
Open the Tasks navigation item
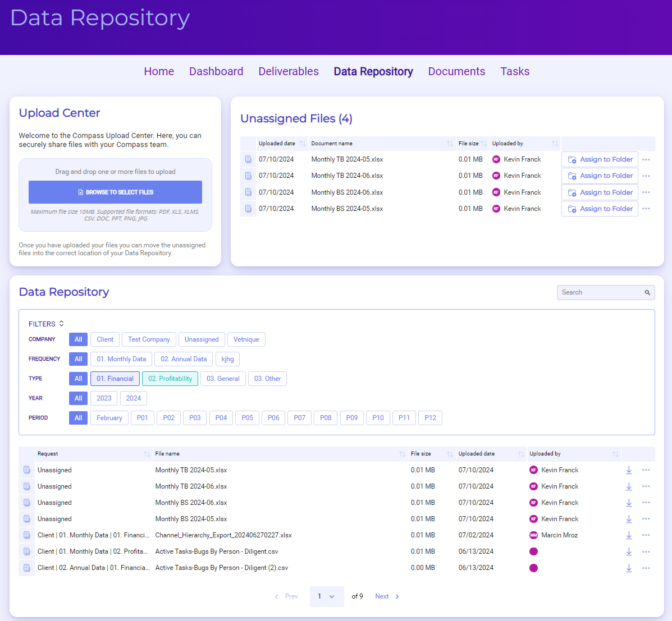515,71
